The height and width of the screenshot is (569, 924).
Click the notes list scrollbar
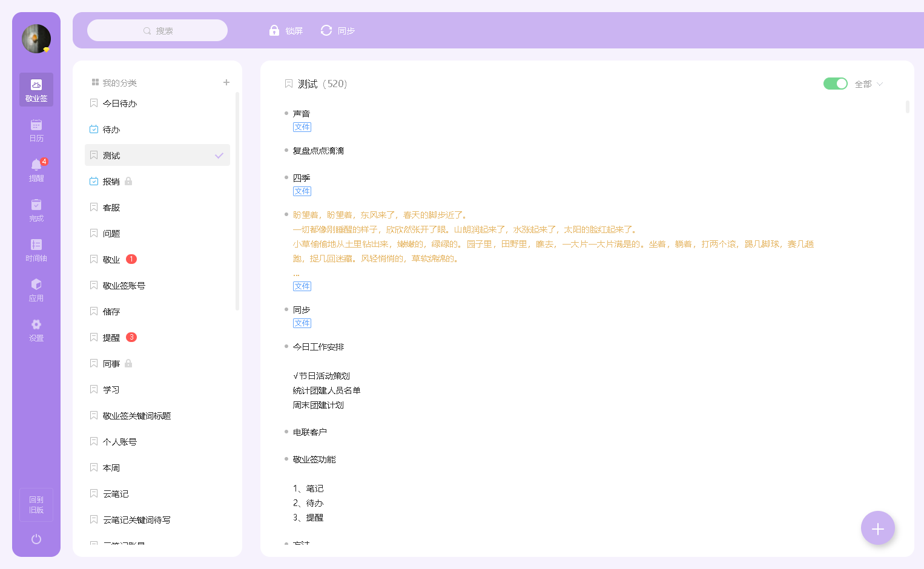(x=908, y=107)
